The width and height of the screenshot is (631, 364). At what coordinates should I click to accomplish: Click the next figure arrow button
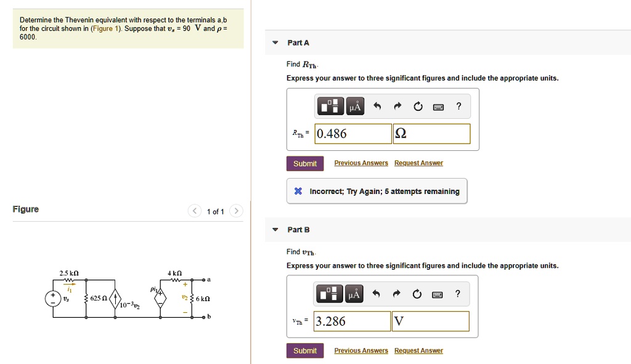(236, 211)
